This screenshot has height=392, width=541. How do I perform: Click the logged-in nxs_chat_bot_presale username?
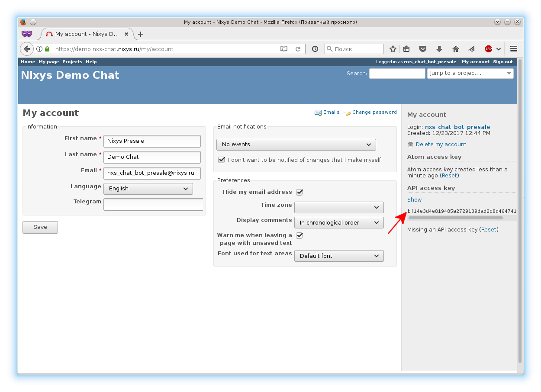coord(430,62)
